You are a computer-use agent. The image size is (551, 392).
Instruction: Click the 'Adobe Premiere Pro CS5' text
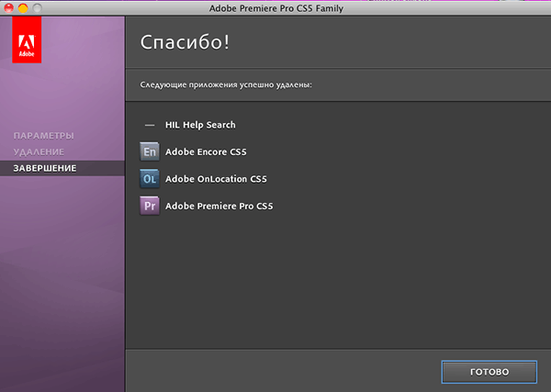click(x=219, y=206)
